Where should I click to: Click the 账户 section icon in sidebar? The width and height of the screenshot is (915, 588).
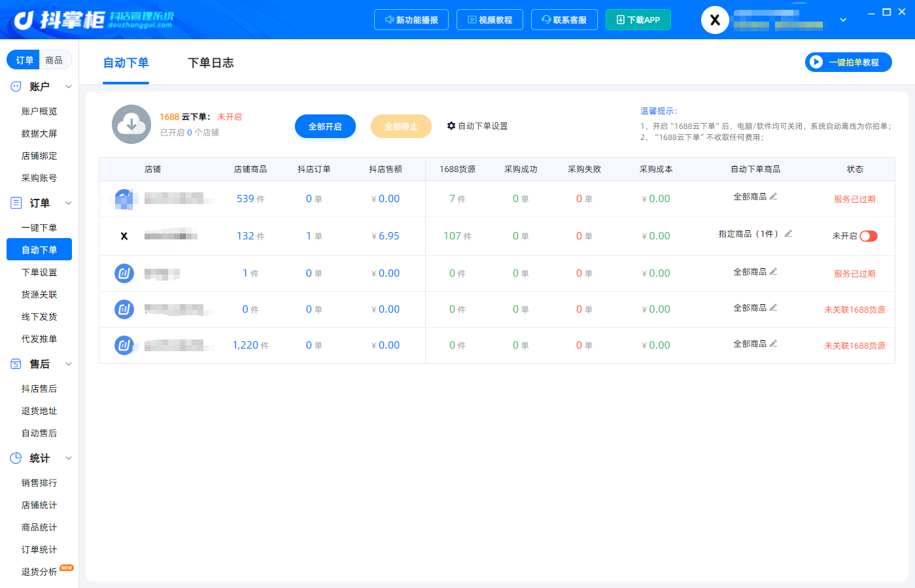(16, 86)
